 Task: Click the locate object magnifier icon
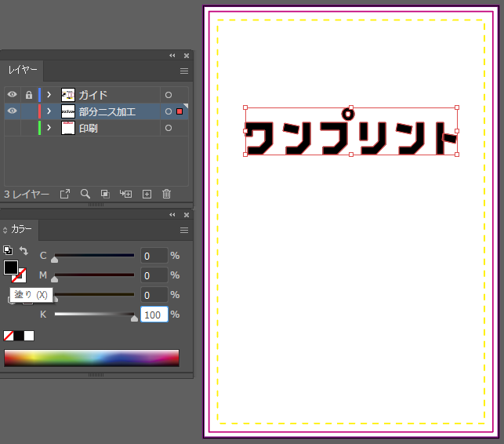point(85,194)
